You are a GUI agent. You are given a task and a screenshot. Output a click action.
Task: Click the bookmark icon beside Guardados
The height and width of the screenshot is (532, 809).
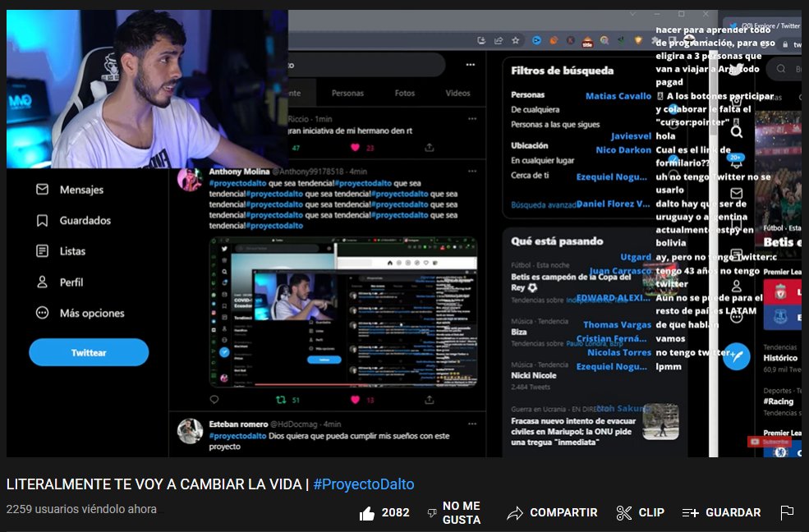coord(43,221)
